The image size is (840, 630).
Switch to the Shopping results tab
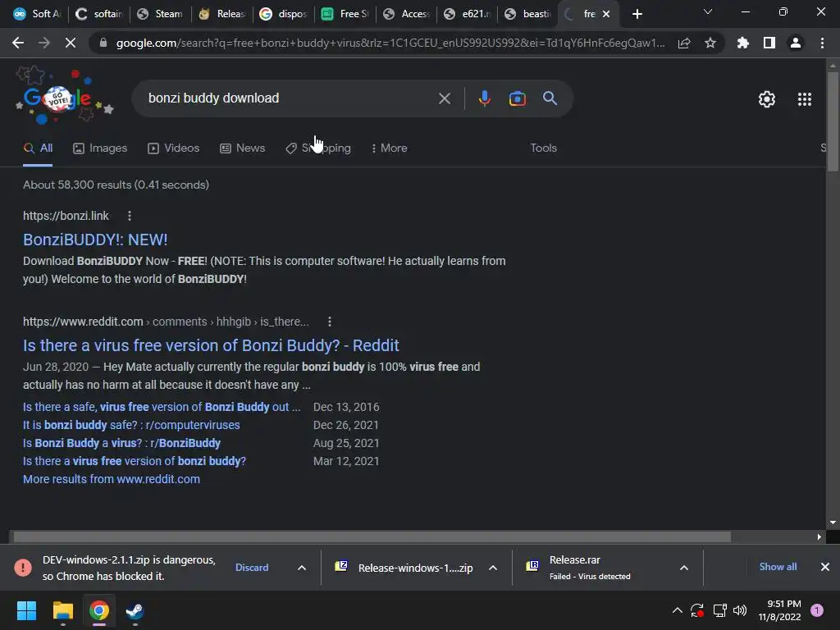coord(318,148)
